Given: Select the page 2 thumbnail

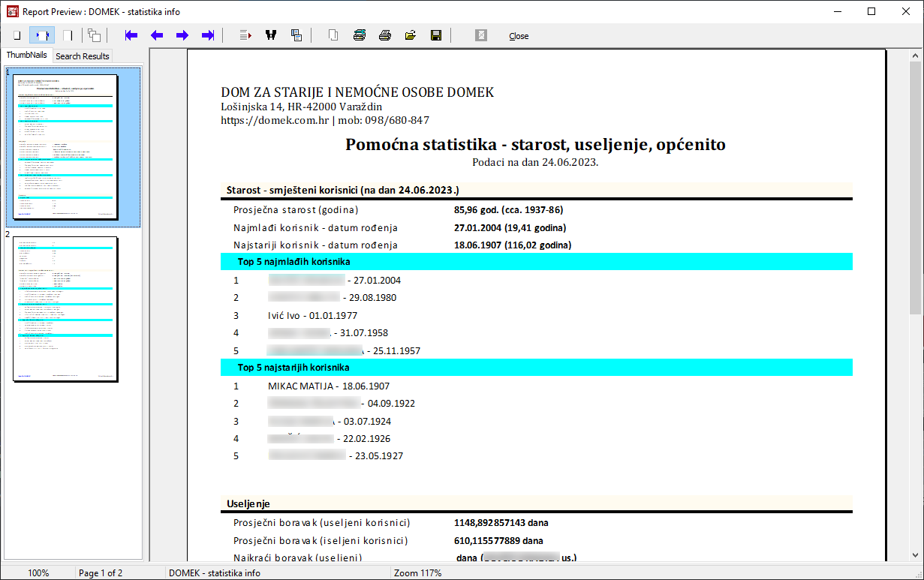Looking at the screenshot, I should pyautogui.click(x=65, y=309).
